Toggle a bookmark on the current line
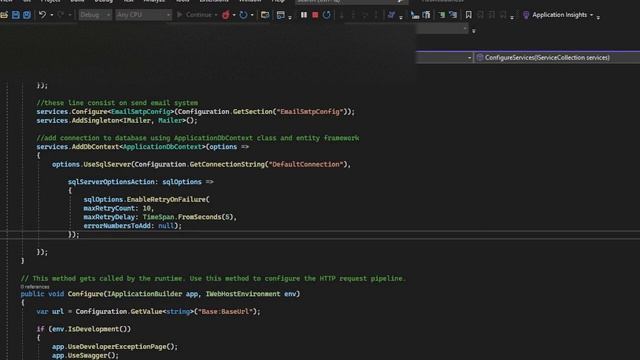Screen dimensions: 640x360 coord(469,15)
